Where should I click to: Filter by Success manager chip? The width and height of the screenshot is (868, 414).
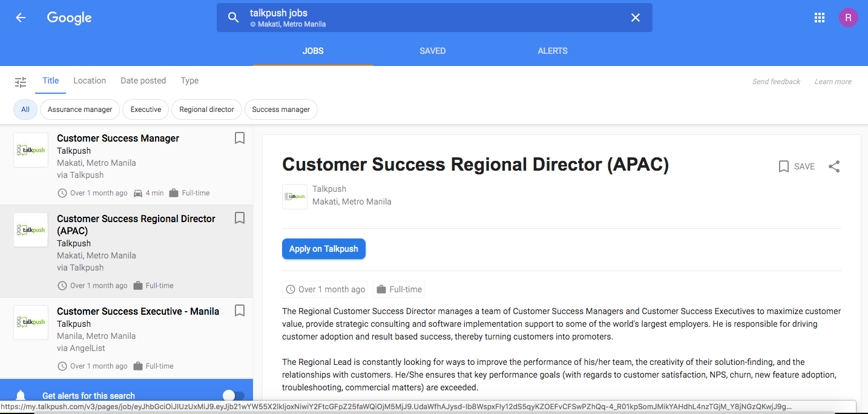point(281,110)
